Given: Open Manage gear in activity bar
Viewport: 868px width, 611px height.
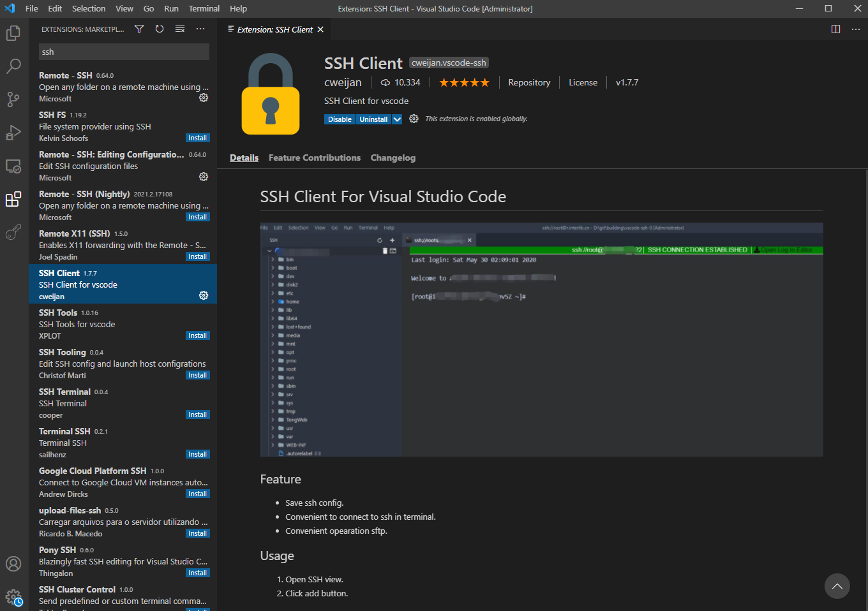Looking at the screenshot, I should tap(13, 597).
